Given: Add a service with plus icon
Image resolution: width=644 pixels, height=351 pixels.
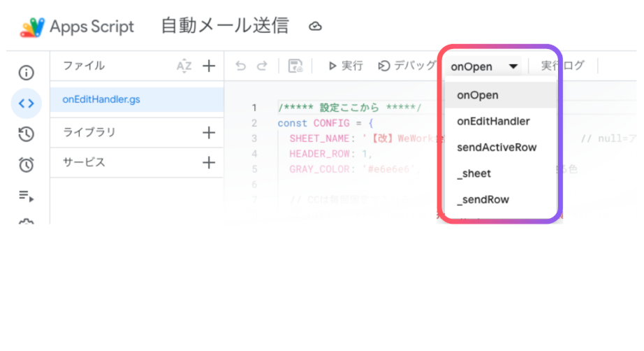Looking at the screenshot, I should [x=209, y=162].
